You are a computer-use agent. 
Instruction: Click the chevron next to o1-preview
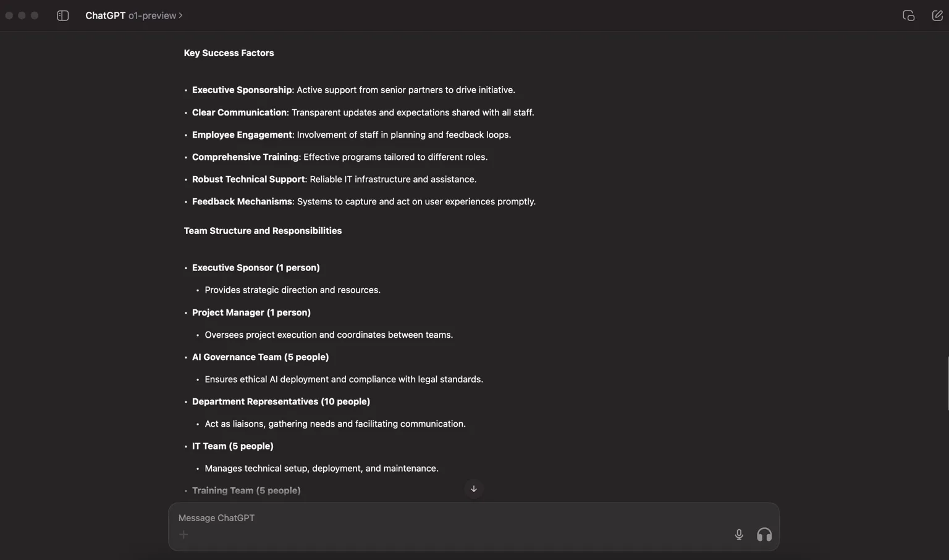pos(180,15)
